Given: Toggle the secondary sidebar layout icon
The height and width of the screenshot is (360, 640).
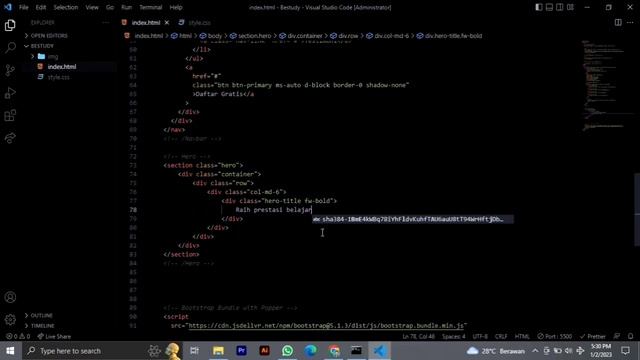Looking at the screenshot, I should pyautogui.click(x=560, y=7).
